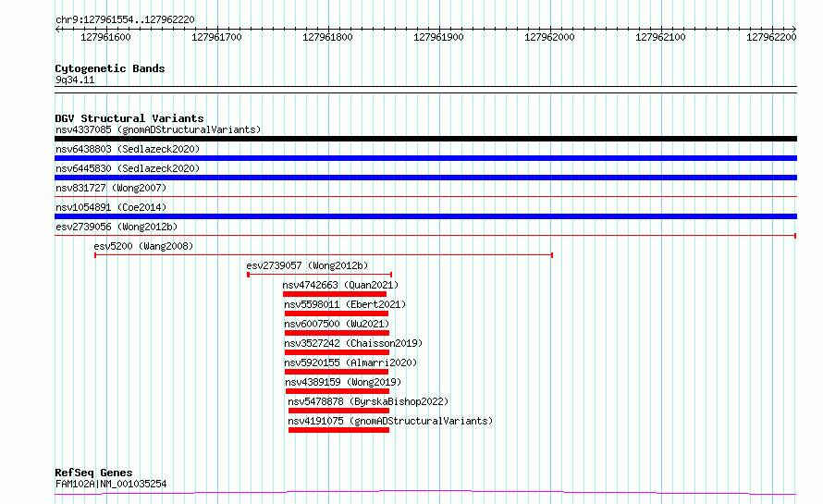823x504 pixels.
Task: Click the red bar under nsv6007500
Action: point(337,333)
